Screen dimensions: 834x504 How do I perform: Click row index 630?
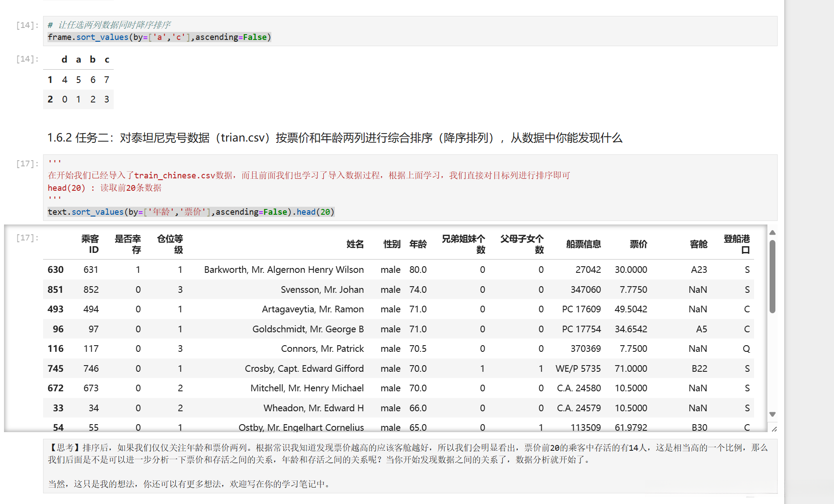(x=56, y=270)
